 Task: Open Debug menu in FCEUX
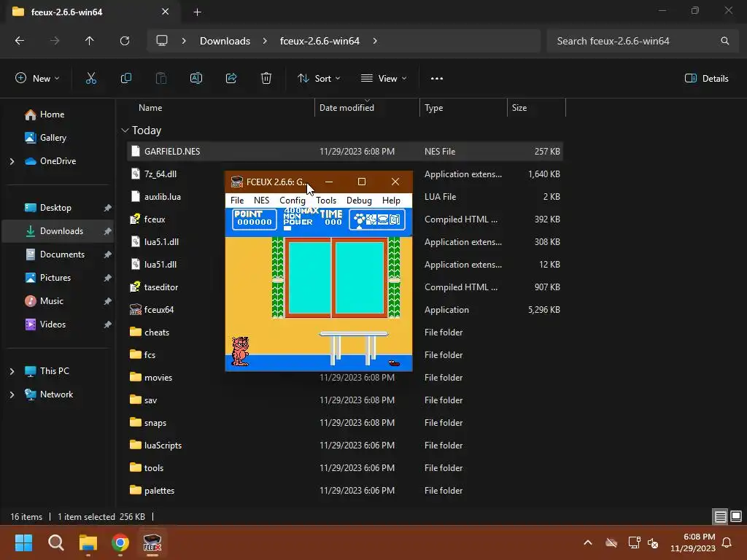359,201
